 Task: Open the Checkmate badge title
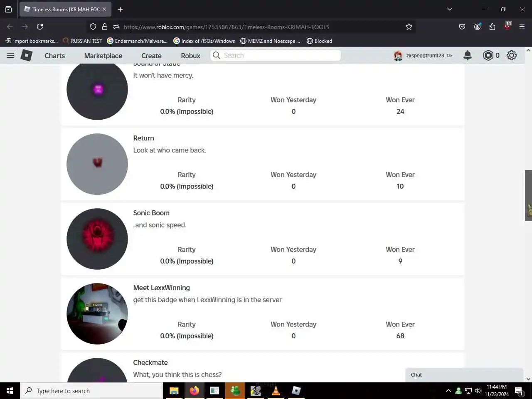(x=150, y=362)
